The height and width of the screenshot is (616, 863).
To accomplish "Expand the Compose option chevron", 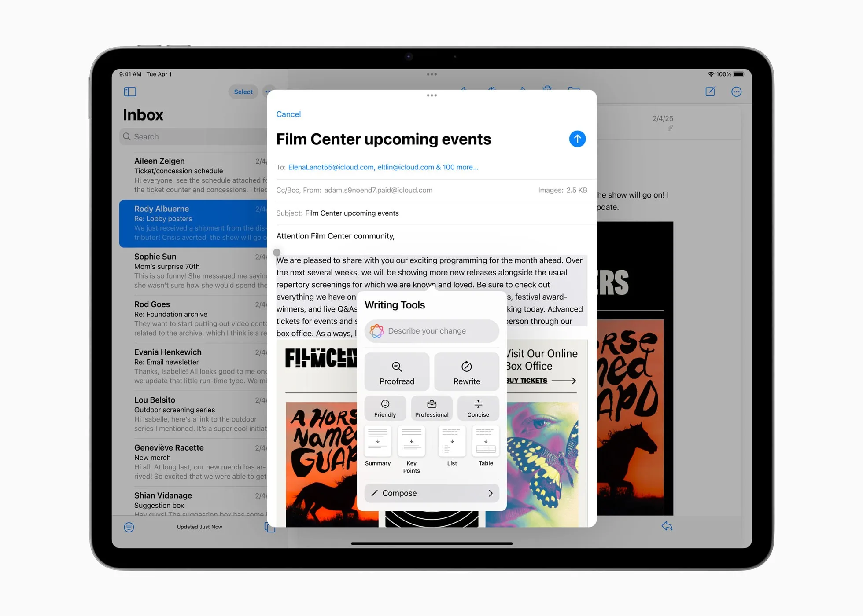I will pos(491,493).
